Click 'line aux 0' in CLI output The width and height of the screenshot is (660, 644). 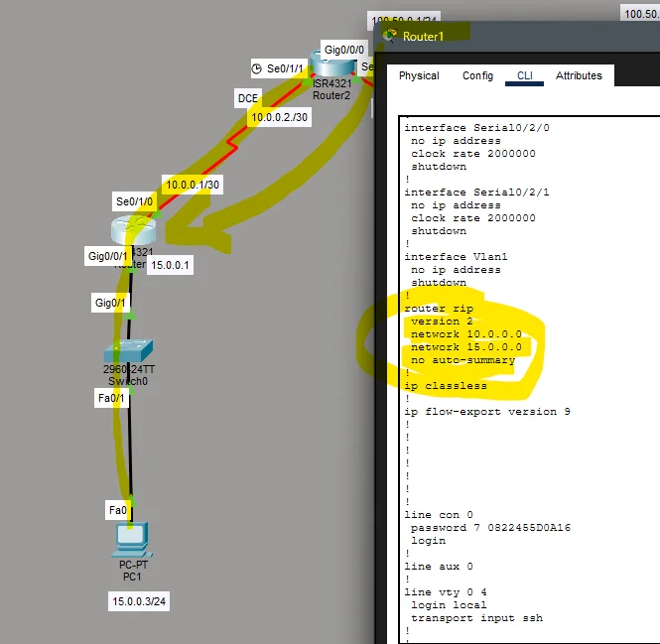coord(438,567)
